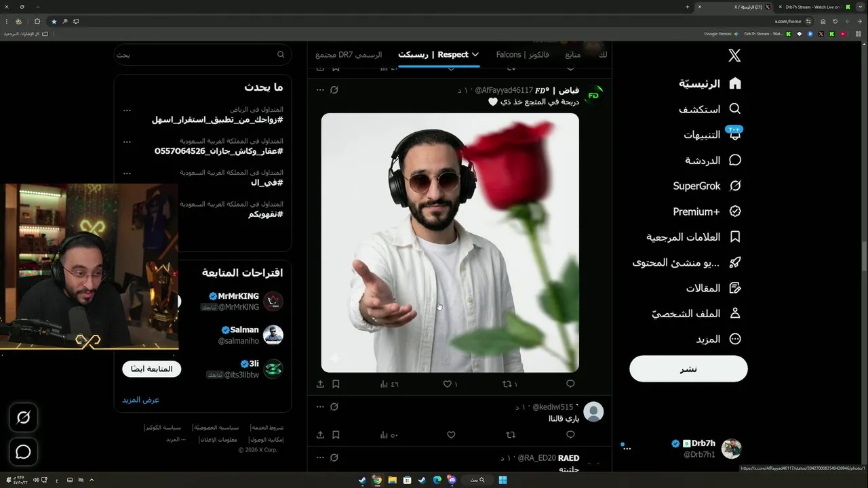
Task: Repost the kediwi515 post
Action: tap(511, 434)
